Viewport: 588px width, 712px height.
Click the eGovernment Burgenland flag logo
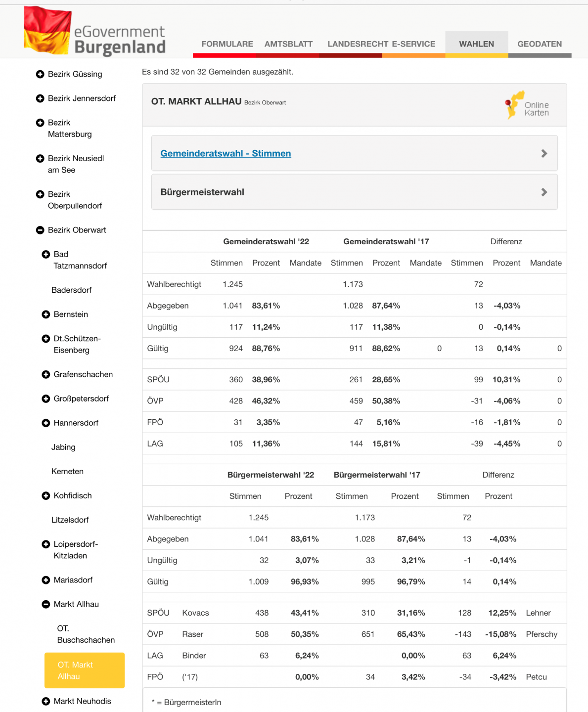(x=47, y=30)
